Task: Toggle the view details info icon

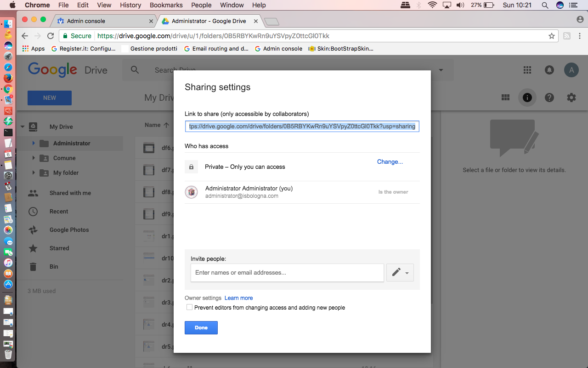Action: (527, 98)
